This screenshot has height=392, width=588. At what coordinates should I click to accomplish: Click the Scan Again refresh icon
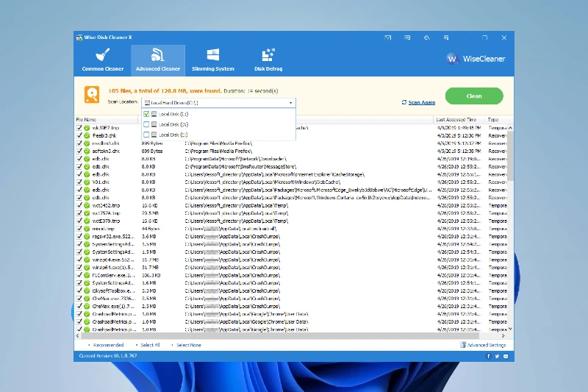coord(404,102)
